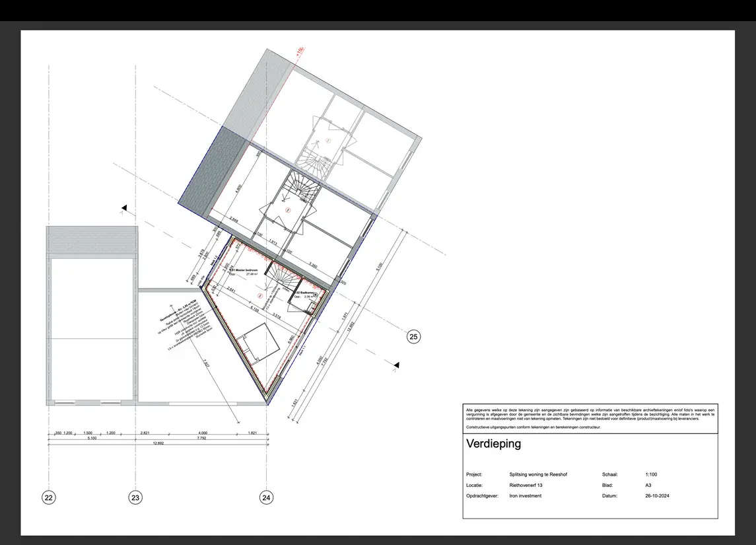Select the 26-10-2024 date field

click(x=658, y=495)
